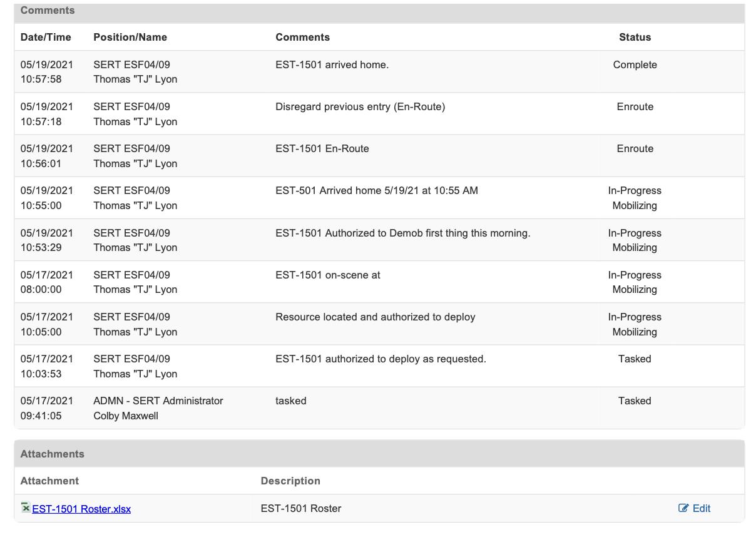Image resolution: width=756 pixels, height=542 pixels.
Task: Click the Status column header
Action: (x=635, y=37)
